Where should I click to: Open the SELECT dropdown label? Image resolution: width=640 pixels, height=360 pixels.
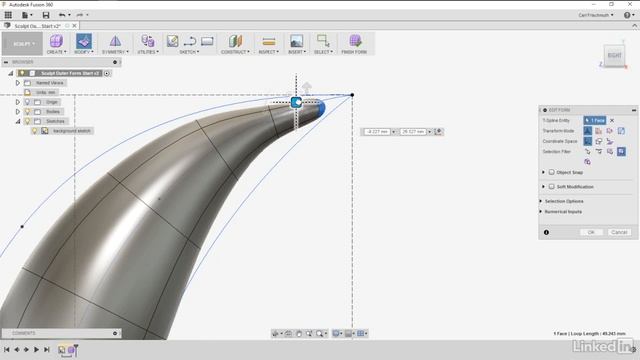click(323, 52)
